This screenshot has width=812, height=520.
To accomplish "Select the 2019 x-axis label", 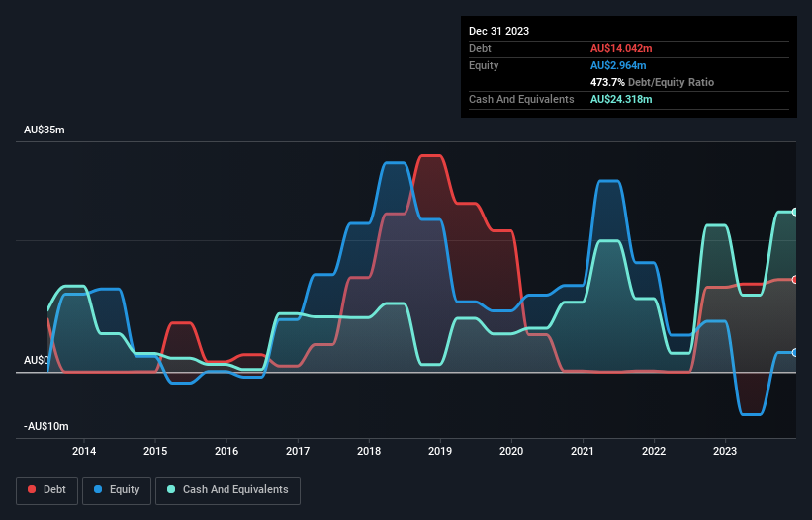I will (x=440, y=451).
